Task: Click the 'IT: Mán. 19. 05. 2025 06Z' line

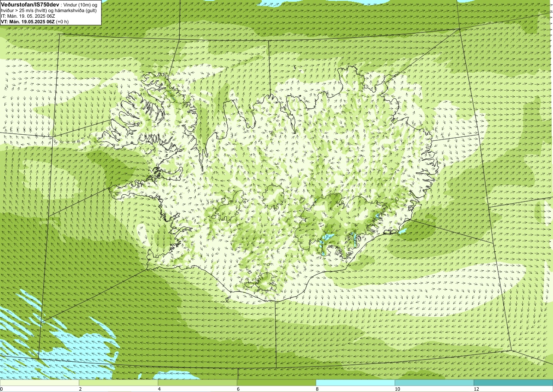Action: [x=28, y=16]
